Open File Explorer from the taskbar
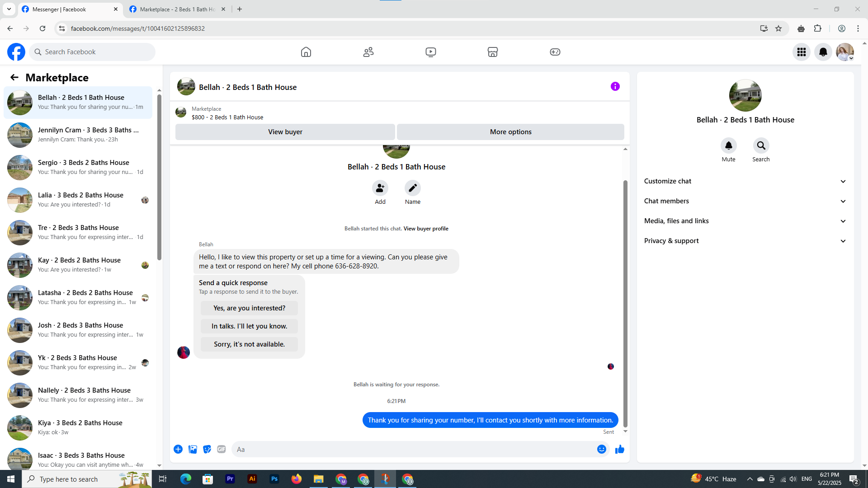 [319, 479]
